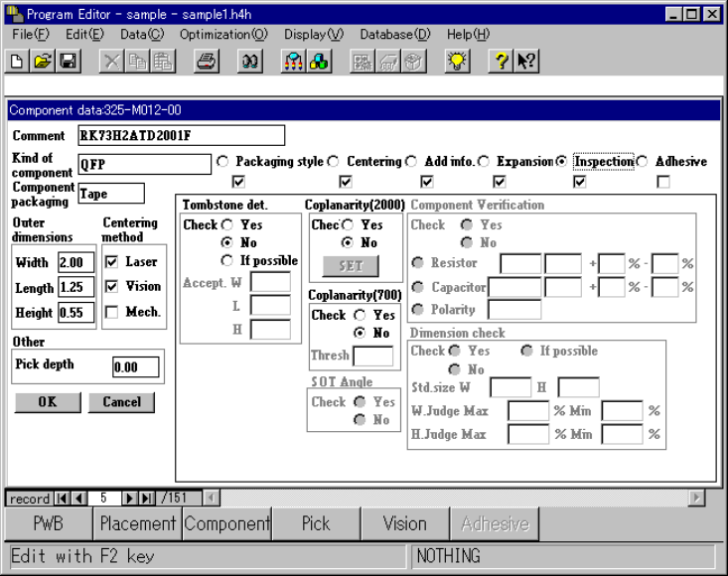This screenshot has height=576, width=728.
Task: Go to the next record arrow
Action: [130, 498]
